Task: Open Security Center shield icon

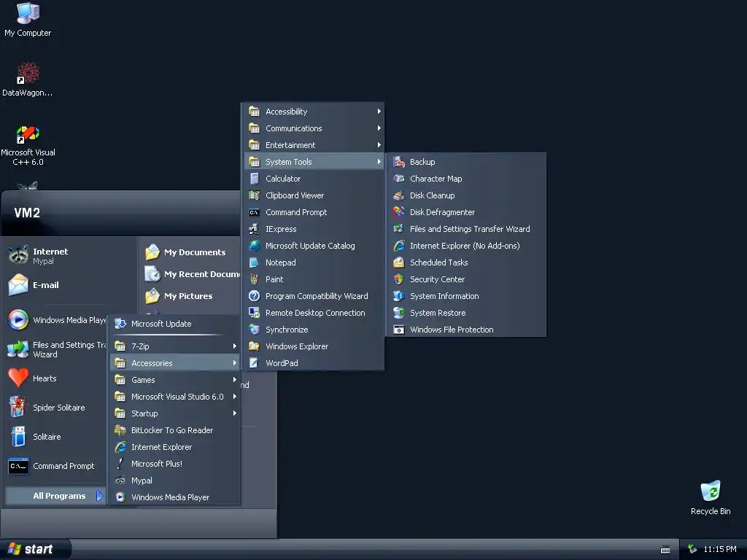Action: tap(399, 279)
